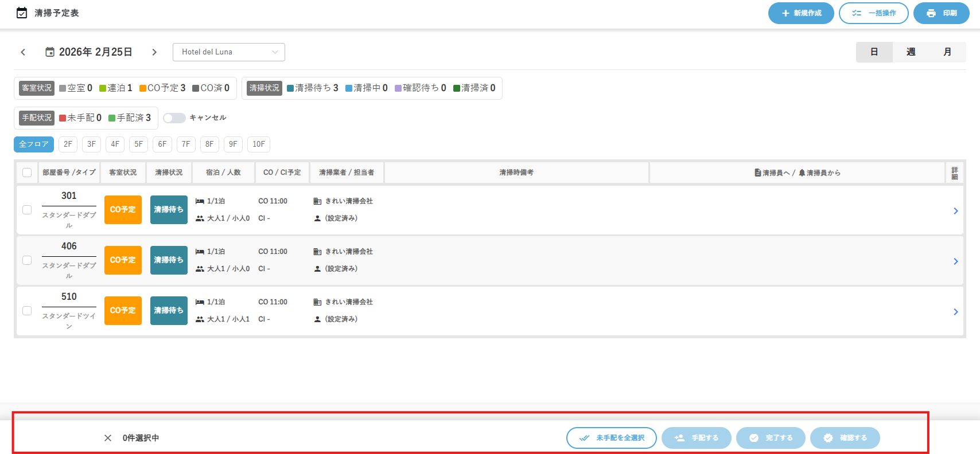Screen dimensions: 980x454
Task: Click the 印刷 print button
Action: [941, 13]
